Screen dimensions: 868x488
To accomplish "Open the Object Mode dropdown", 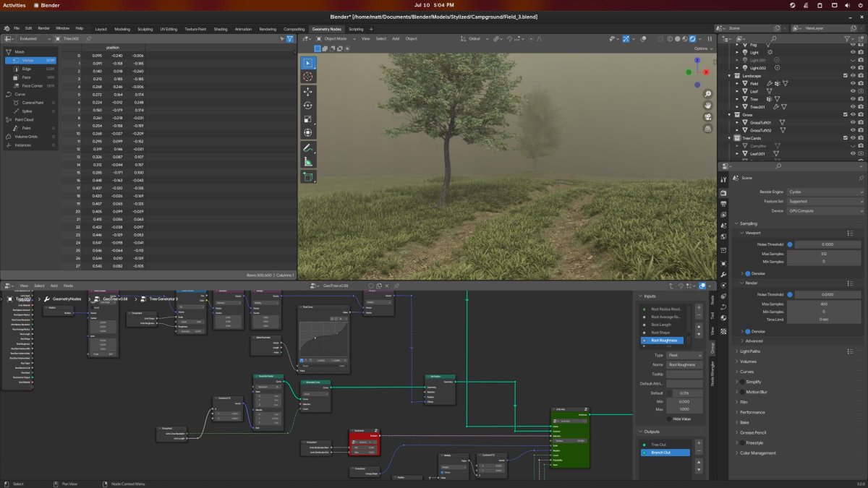I will pos(336,38).
